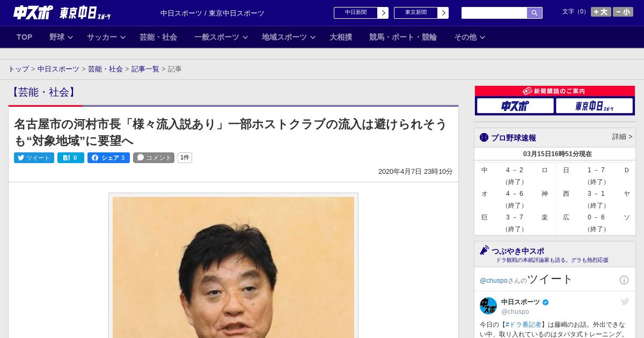Click the verified badge beside 中日スポーツ

pyautogui.click(x=546, y=302)
